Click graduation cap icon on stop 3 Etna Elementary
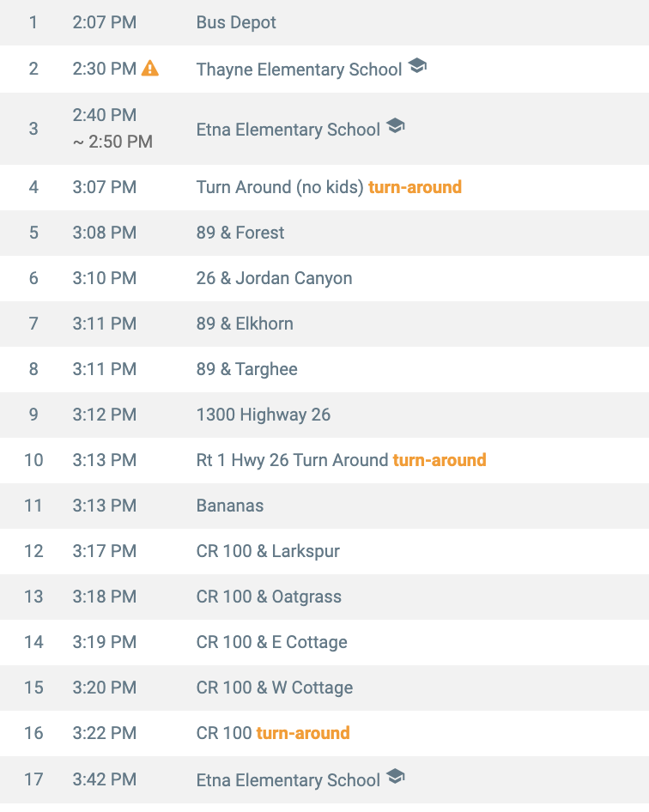Viewport: 649px width, 812px height. click(x=395, y=126)
